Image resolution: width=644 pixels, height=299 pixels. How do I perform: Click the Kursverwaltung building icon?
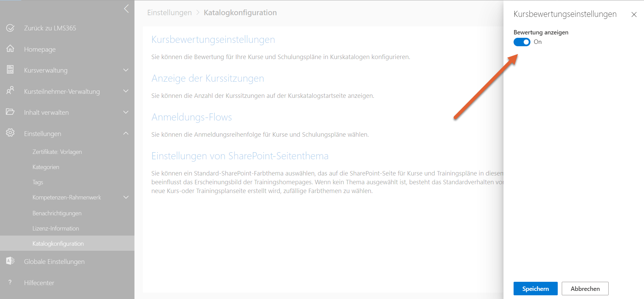(x=10, y=70)
